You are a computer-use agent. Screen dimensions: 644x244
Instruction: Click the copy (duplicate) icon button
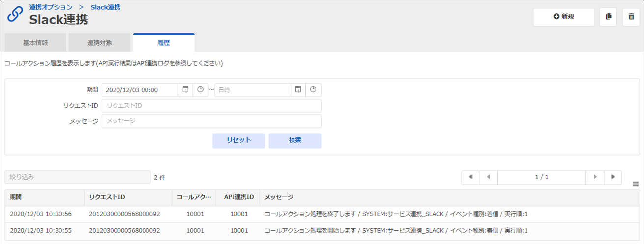tap(608, 17)
